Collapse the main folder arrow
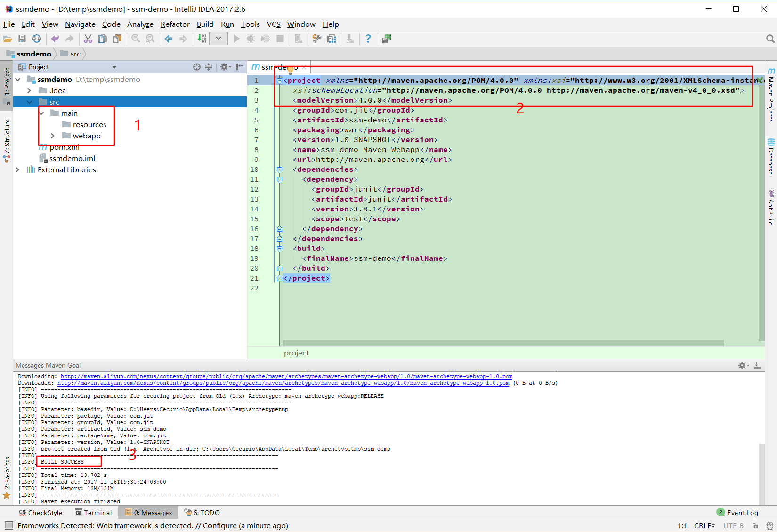The width and height of the screenshot is (777, 532). 41,113
